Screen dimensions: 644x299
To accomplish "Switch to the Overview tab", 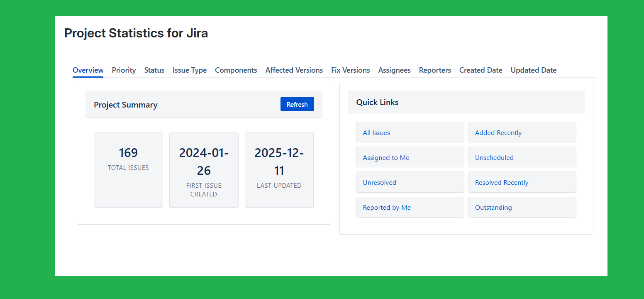I will tap(88, 70).
